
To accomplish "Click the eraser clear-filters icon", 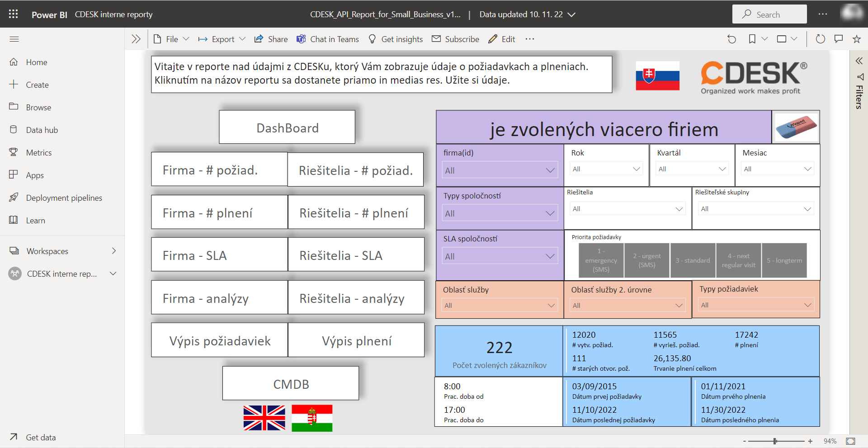I will [x=796, y=127].
